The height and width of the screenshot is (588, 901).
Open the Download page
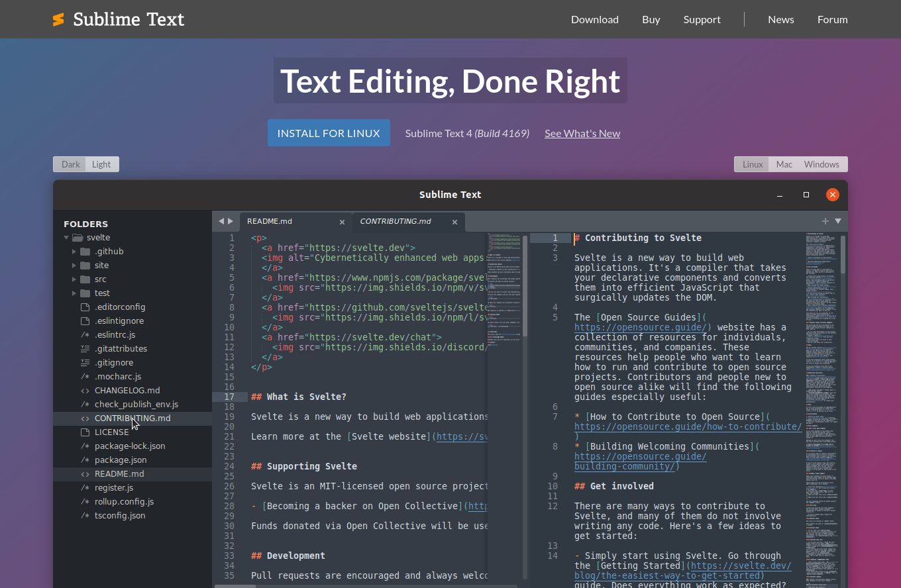[595, 19]
